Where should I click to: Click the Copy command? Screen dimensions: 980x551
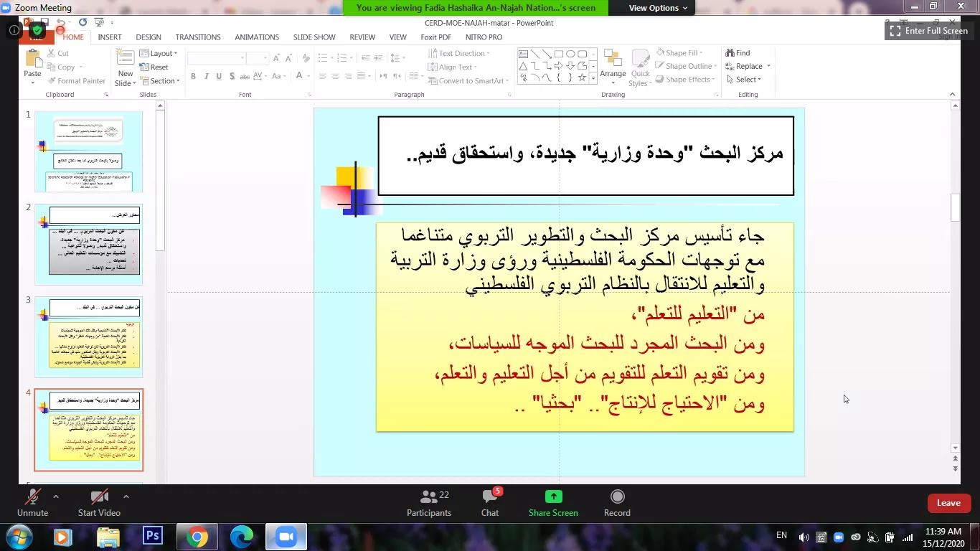click(62, 67)
